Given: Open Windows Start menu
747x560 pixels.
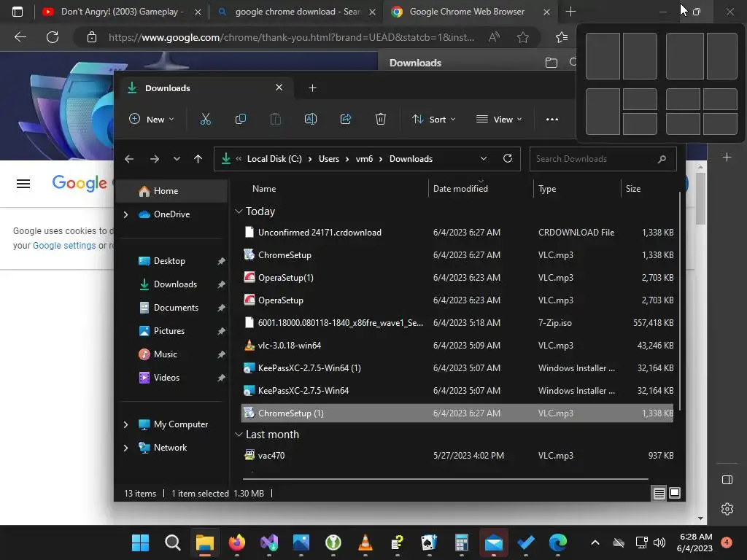Looking at the screenshot, I should [x=141, y=542].
